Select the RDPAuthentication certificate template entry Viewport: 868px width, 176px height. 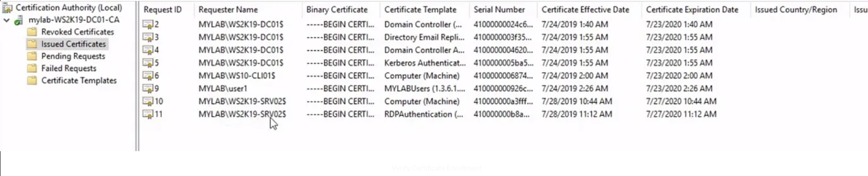pyautogui.click(x=424, y=114)
